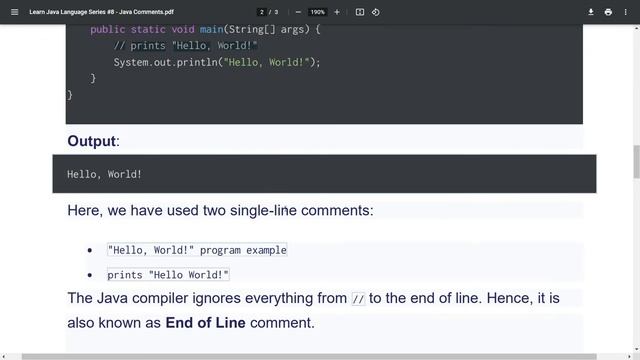Click the 'Output:' heading

pyautogui.click(x=93, y=141)
